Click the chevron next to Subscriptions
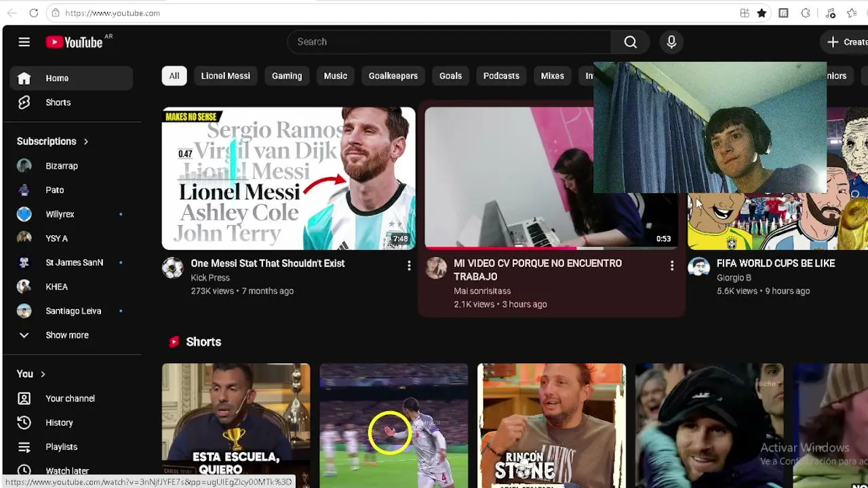This screenshot has width=868, height=488. [x=86, y=142]
